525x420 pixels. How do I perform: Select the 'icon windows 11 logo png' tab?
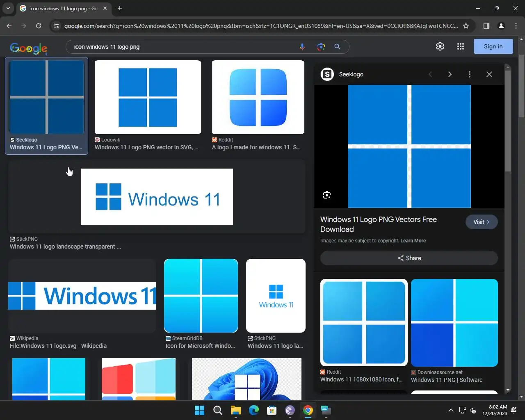[64, 8]
